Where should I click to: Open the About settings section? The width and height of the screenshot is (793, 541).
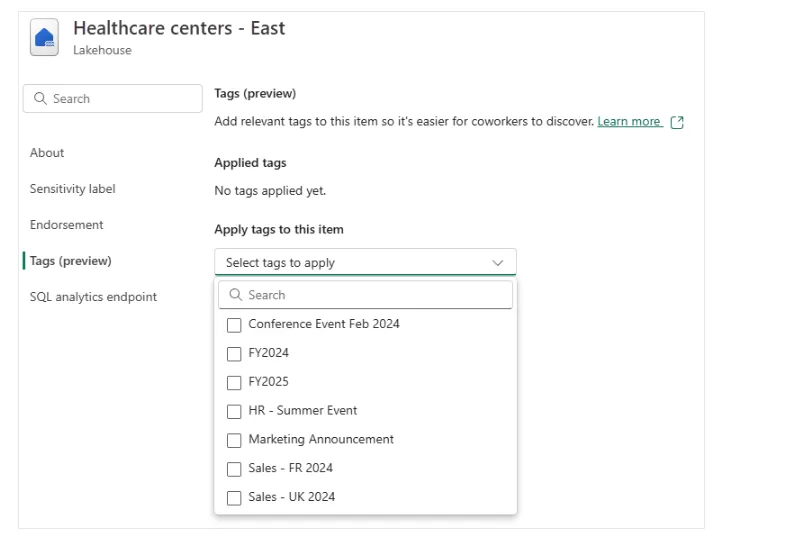coord(47,153)
